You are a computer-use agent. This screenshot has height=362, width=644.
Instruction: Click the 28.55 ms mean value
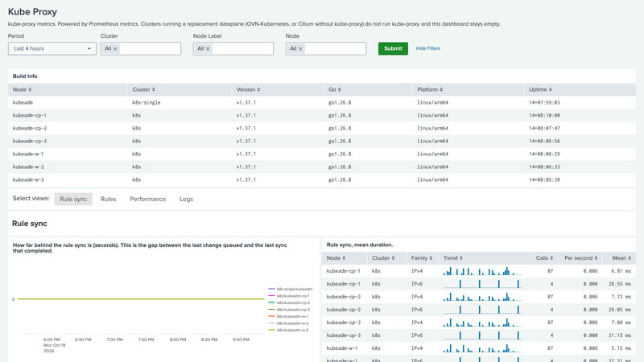620,284
